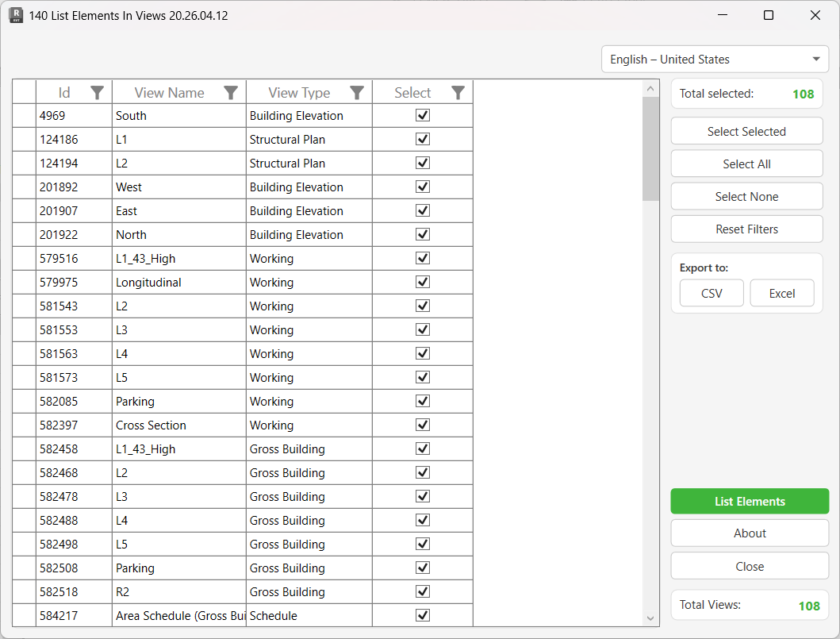Uncheck the L1 Structural Plan row
Screen dimensions: 840x639
point(422,139)
